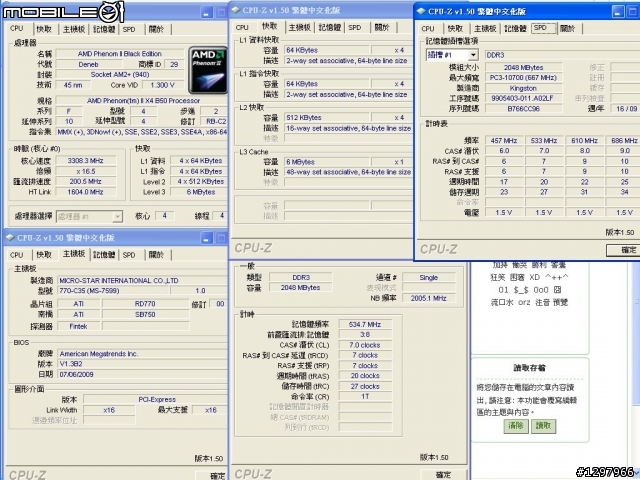The image size is (640, 480).
Task: Minimize the CPU-Z mainboard window
Action: coord(207,238)
